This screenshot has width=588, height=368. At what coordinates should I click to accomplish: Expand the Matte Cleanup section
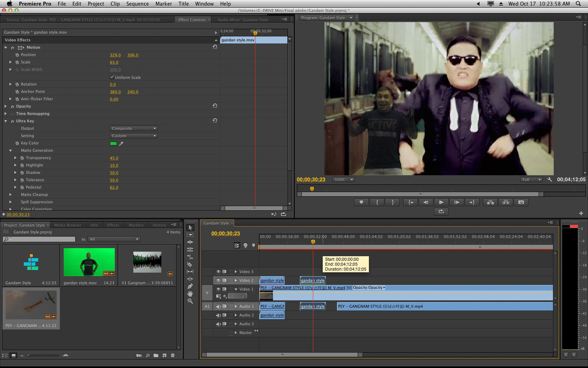coord(10,195)
